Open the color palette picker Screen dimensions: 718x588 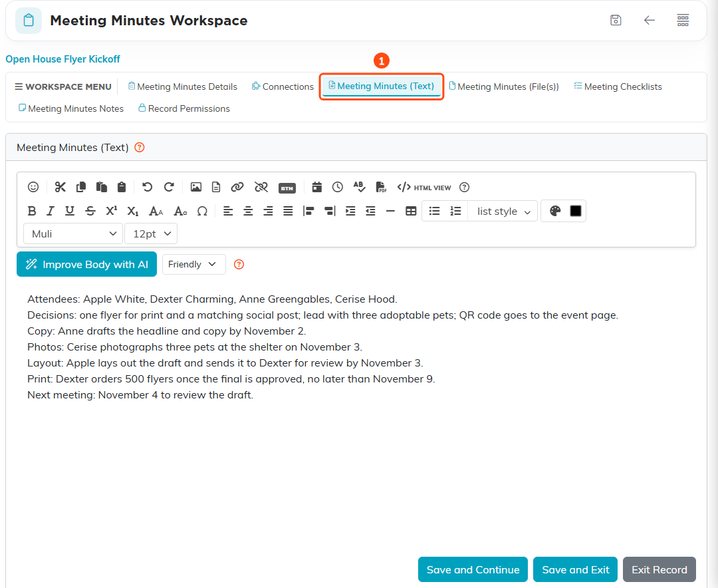(x=555, y=211)
